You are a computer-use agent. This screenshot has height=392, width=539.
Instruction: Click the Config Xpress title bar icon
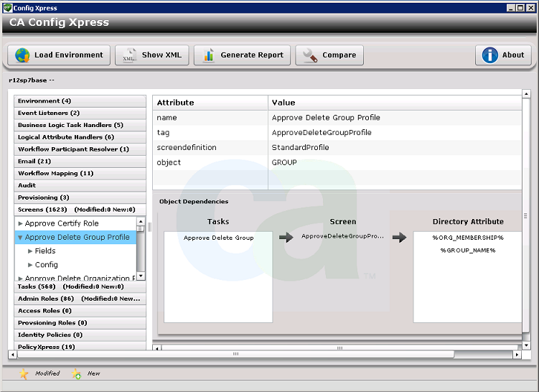click(7, 8)
